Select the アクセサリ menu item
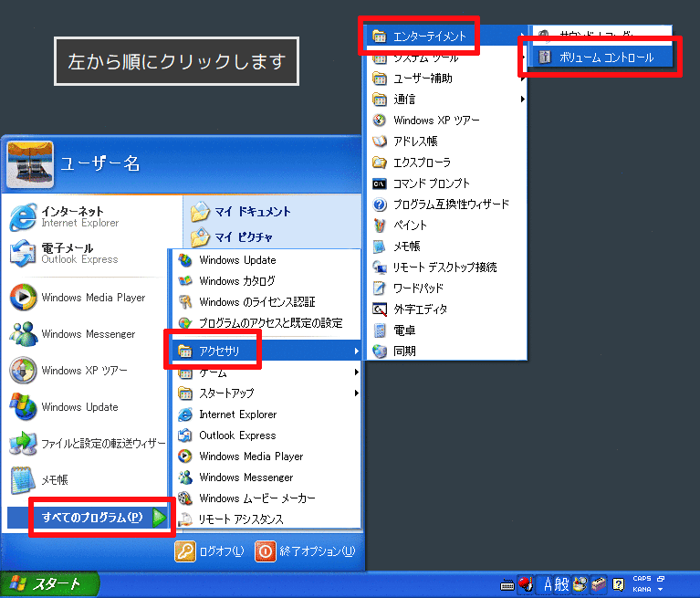 265,351
